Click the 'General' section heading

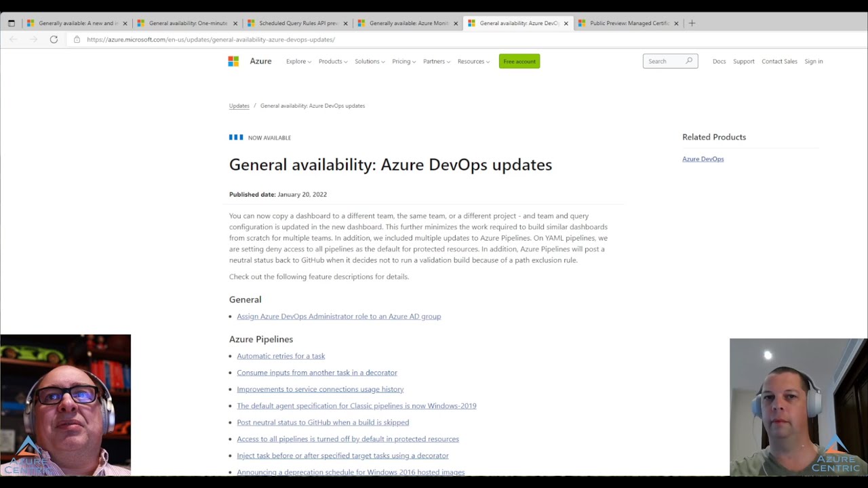245,300
